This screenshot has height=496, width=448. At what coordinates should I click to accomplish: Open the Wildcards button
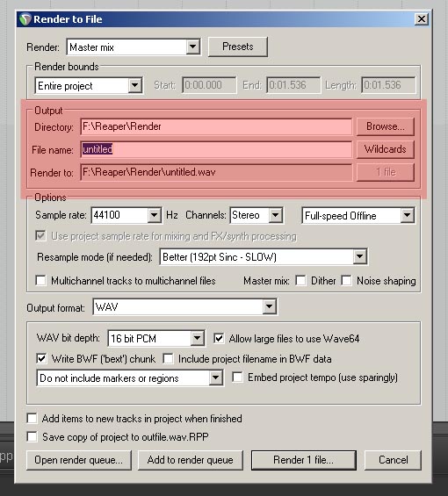click(x=386, y=149)
